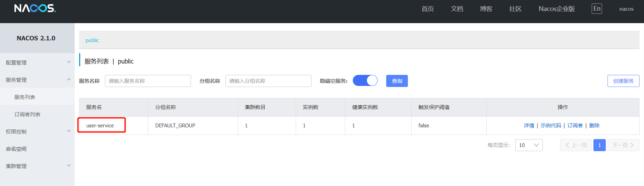Image resolution: width=644 pixels, height=186 pixels.
Task: Click the 服务名称 search input field
Action: pos(148,81)
